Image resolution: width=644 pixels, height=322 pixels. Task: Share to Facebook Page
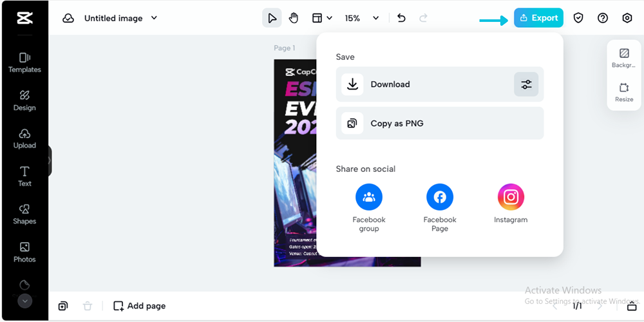pyautogui.click(x=440, y=208)
